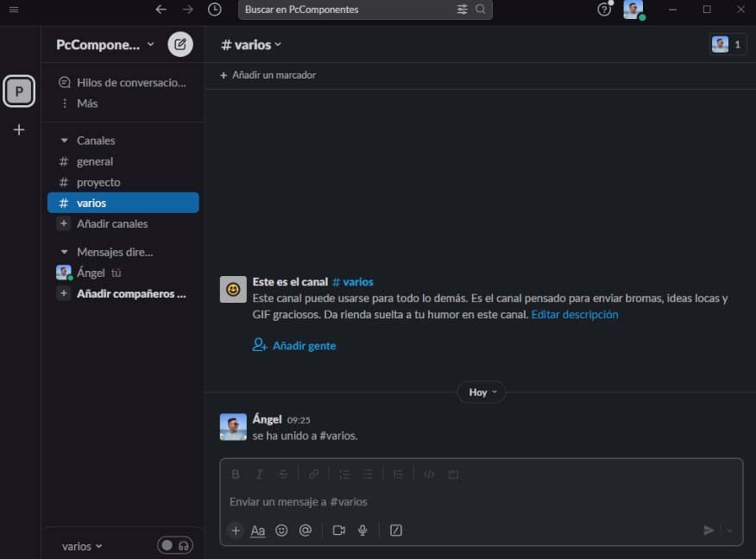
Task: Open the hamburger menu icon
Action: pos(14,9)
